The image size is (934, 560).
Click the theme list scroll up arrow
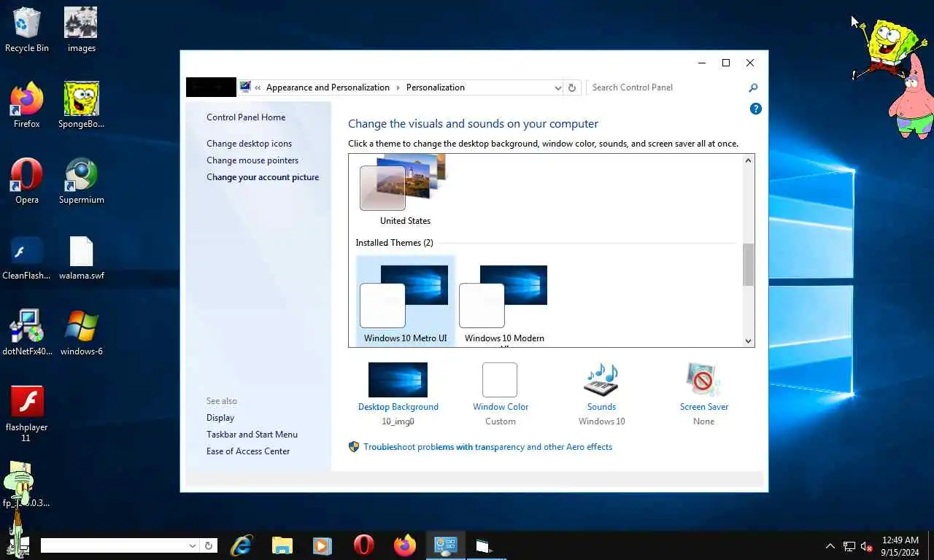point(748,161)
